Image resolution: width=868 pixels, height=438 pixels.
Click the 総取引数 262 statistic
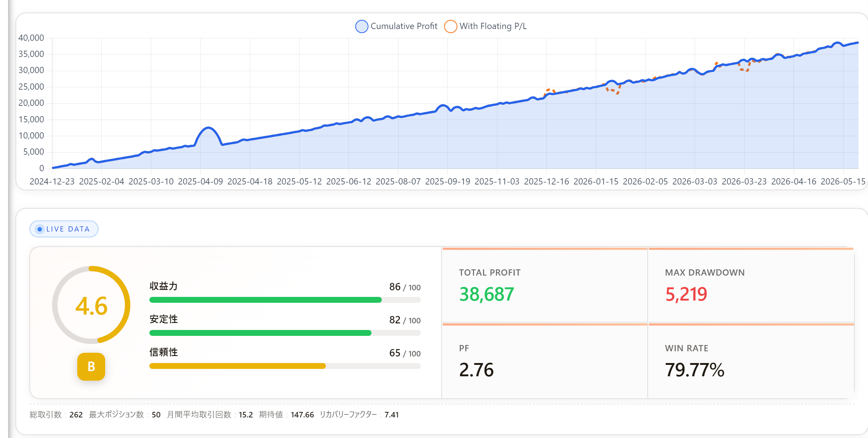(x=56, y=414)
